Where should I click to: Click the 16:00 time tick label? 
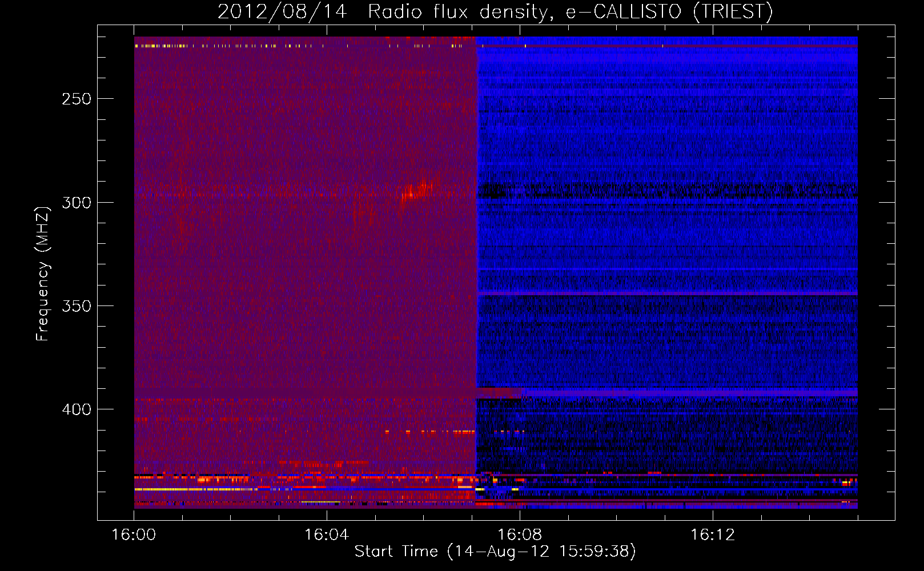coord(134,534)
